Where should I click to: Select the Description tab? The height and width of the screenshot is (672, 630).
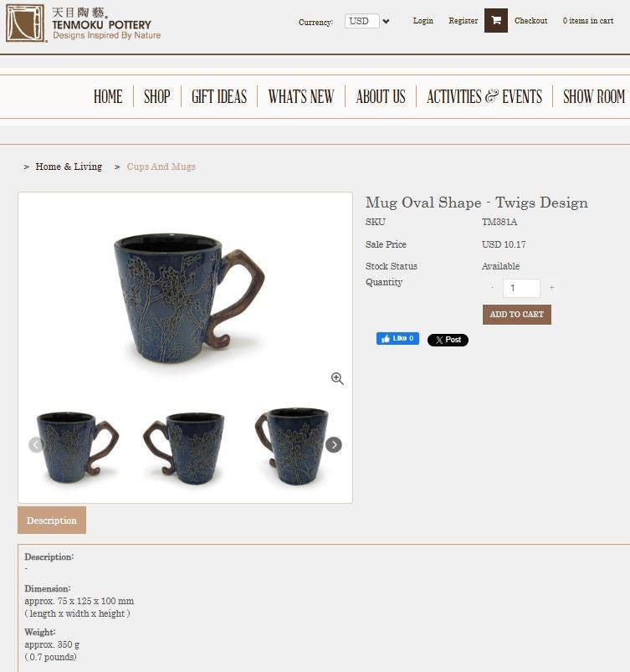point(52,521)
